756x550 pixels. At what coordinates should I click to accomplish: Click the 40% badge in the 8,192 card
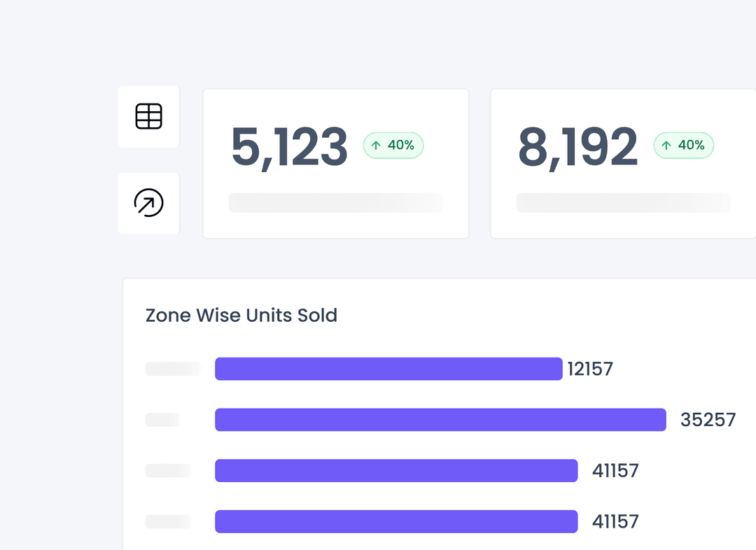pos(683,145)
